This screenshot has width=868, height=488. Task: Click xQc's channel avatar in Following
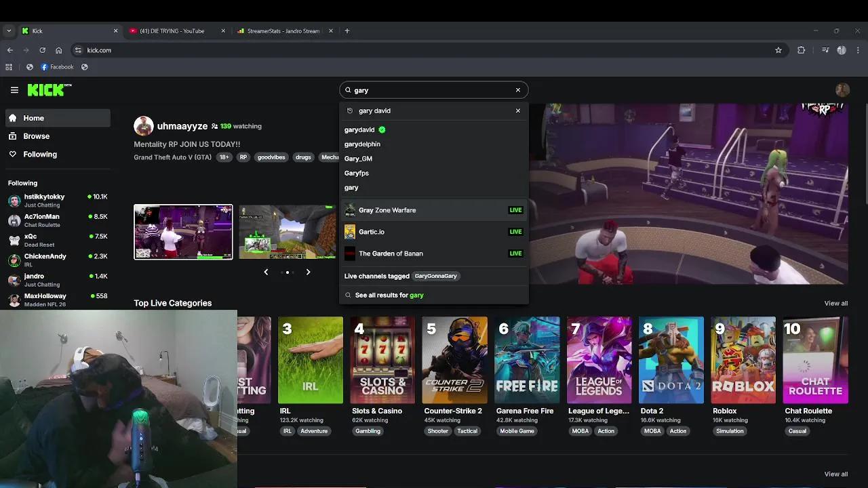(14, 240)
